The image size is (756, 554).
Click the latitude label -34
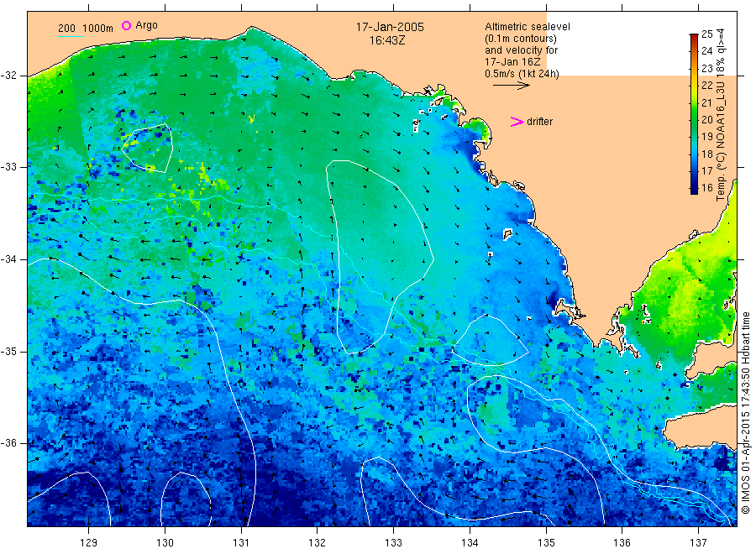(x=8, y=259)
